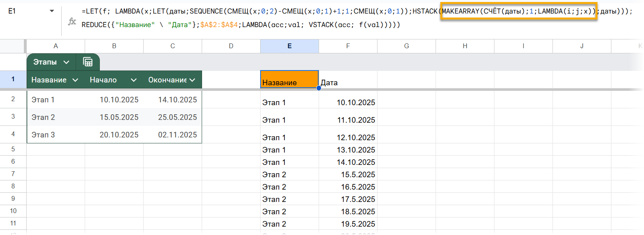This screenshot has height=235, width=644.
Task: Click the fill handle on cell E1
Action: (x=319, y=88)
